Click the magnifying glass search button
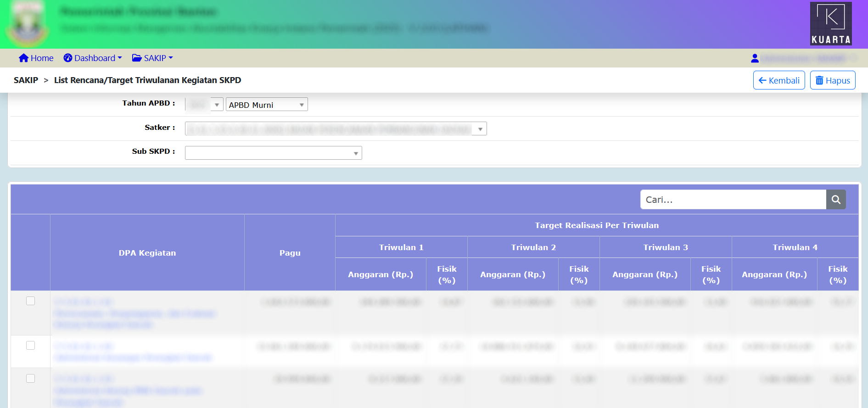868x408 pixels. [x=836, y=200]
